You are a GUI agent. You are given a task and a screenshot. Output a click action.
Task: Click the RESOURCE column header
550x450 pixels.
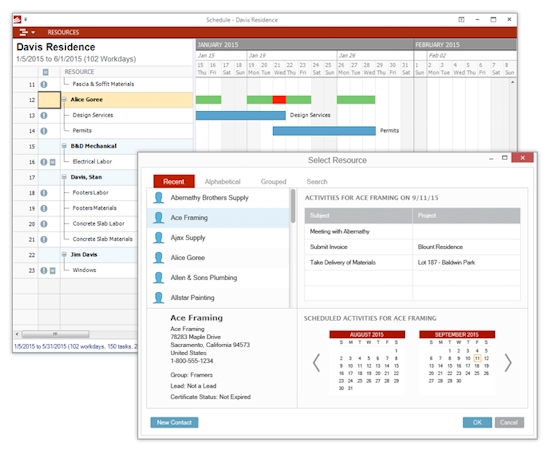click(x=79, y=72)
